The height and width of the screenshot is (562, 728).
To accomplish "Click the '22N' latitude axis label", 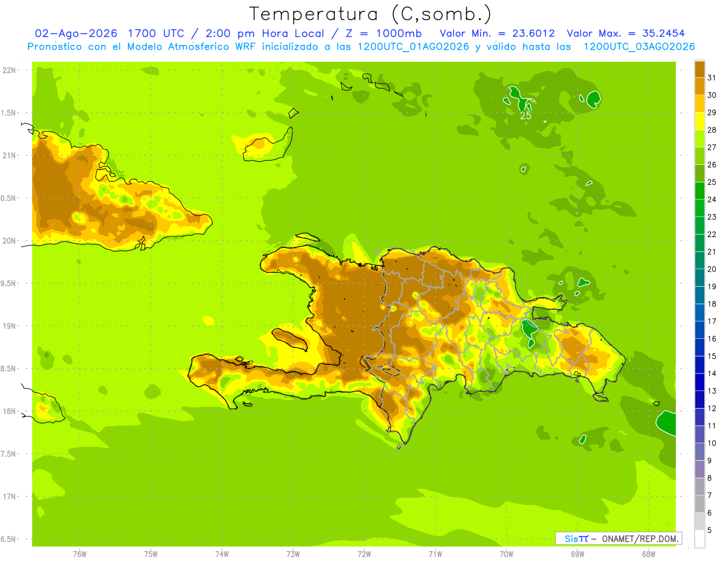I will (8, 70).
